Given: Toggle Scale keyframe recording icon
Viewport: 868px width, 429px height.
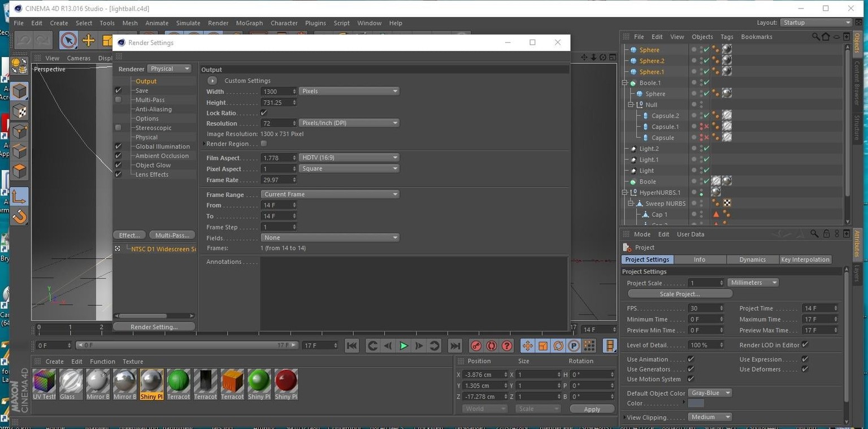Looking at the screenshot, I should 543,346.
